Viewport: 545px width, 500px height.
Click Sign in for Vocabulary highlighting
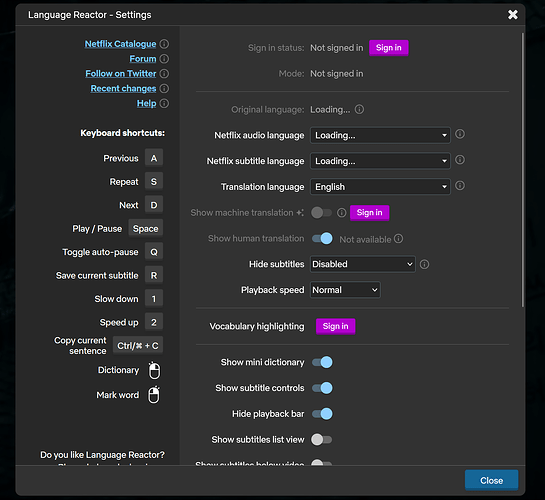point(335,326)
